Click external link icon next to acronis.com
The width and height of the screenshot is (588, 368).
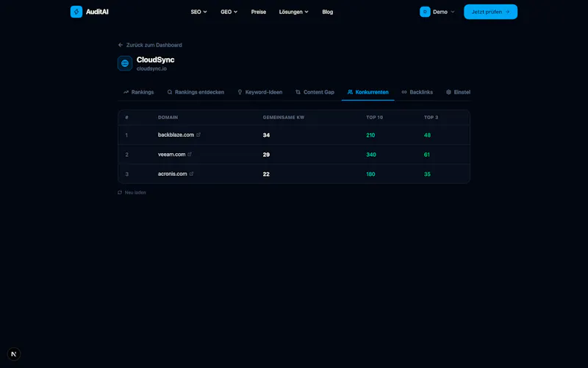[x=191, y=174]
